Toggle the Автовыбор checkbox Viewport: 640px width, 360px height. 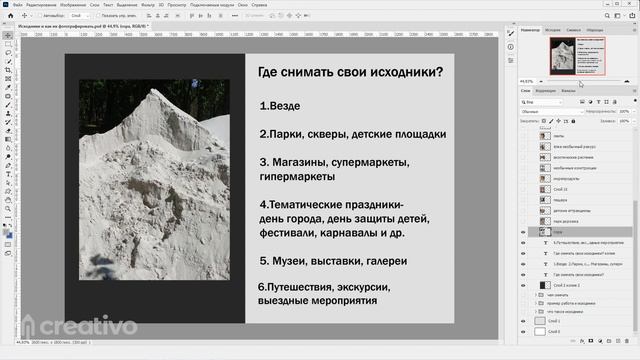tap(40, 16)
